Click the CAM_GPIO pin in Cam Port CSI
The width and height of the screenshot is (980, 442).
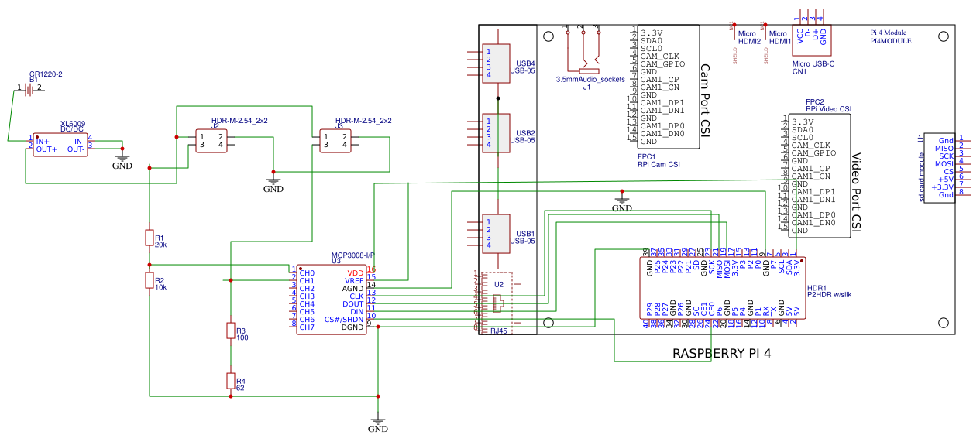[663, 63]
